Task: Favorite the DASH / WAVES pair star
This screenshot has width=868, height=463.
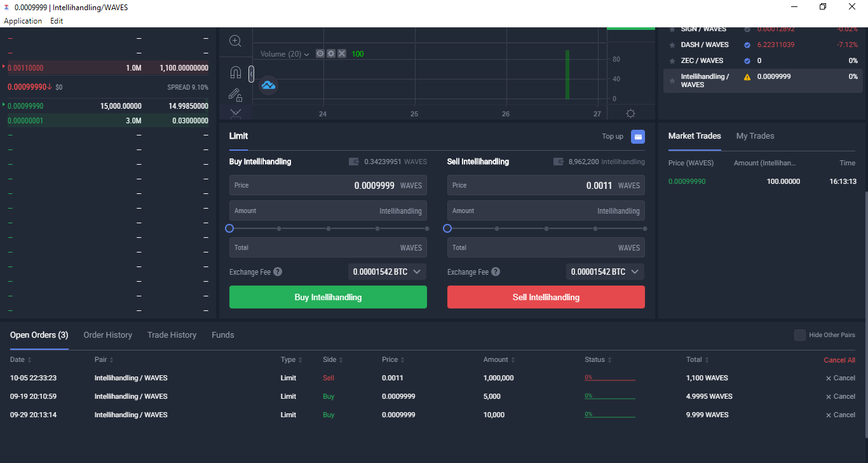Action: [x=672, y=45]
